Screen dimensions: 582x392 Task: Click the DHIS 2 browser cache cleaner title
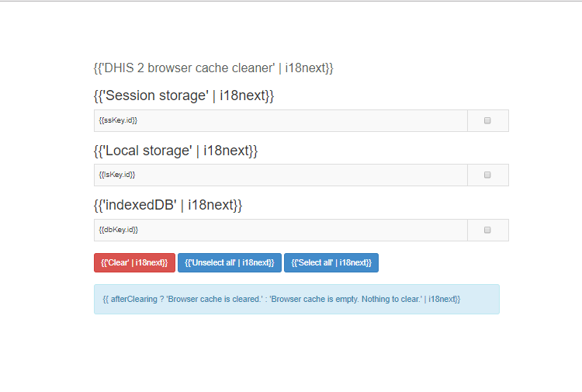click(213, 68)
